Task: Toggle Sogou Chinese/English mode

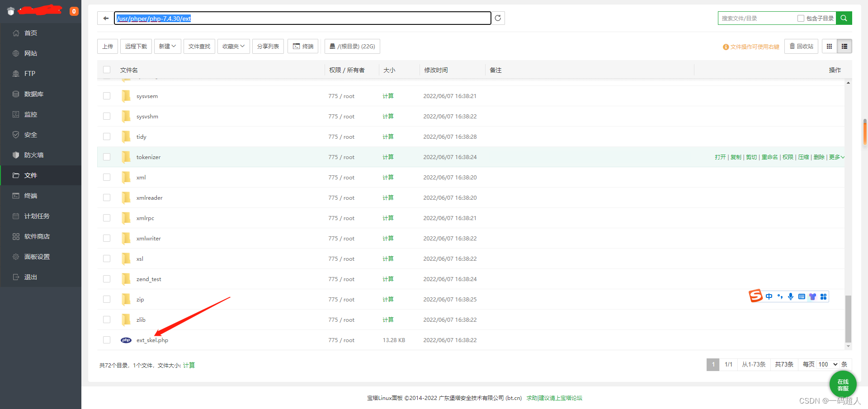Action: coord(769,296)
